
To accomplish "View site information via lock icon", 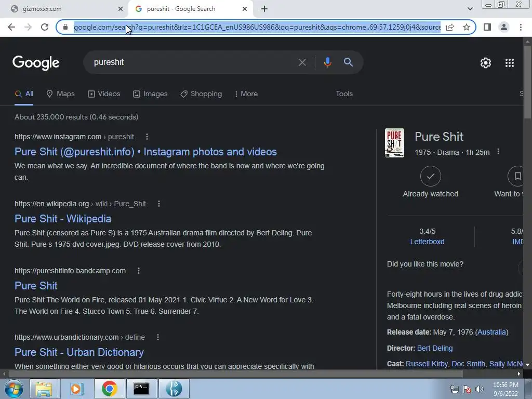I will point(65,27).
